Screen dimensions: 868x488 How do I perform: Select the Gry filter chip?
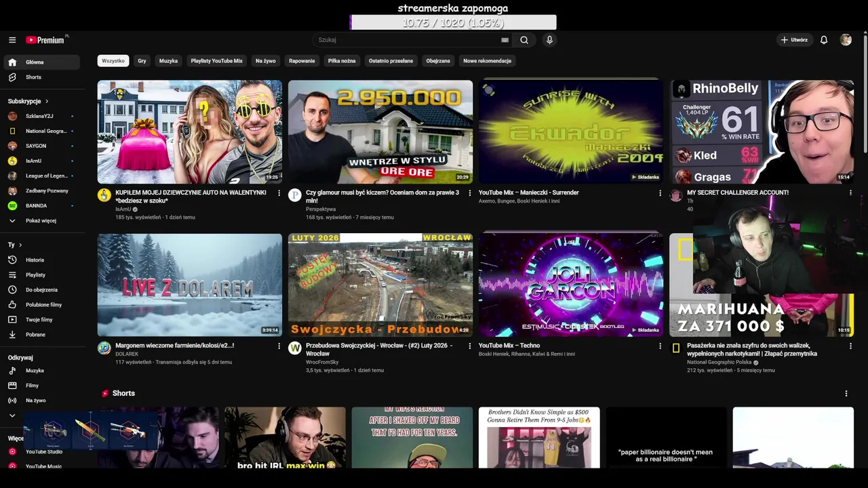point(142,61)
